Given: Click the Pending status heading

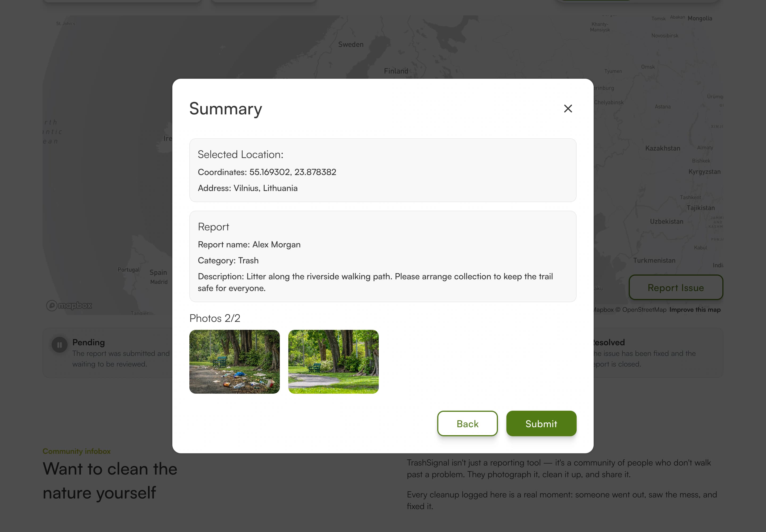Looking at the screenshot, I should [88, 342].
